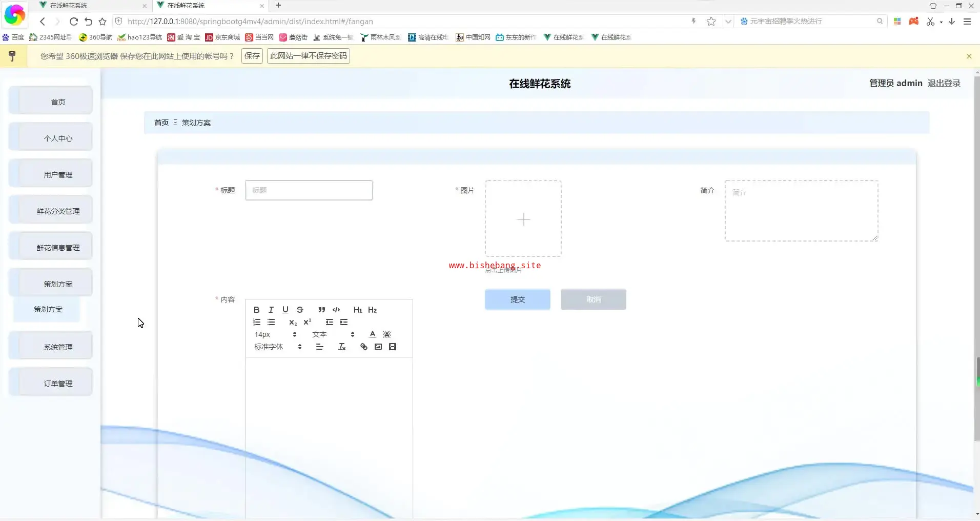Open the browser downloads arrow icon
Viewport: 980px width, 521px height.
[952, 22]
